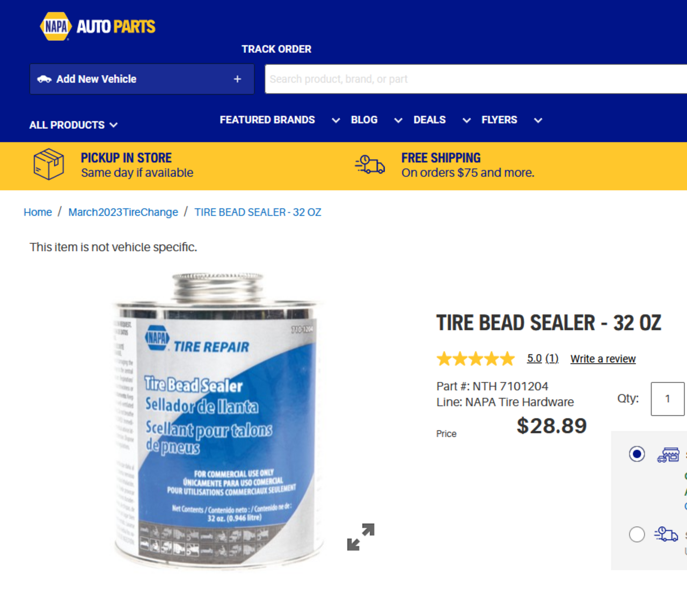Expand product image with fullscreen arrows icon
This screenshot has height=616, width=687.
(x=361, y=537)
